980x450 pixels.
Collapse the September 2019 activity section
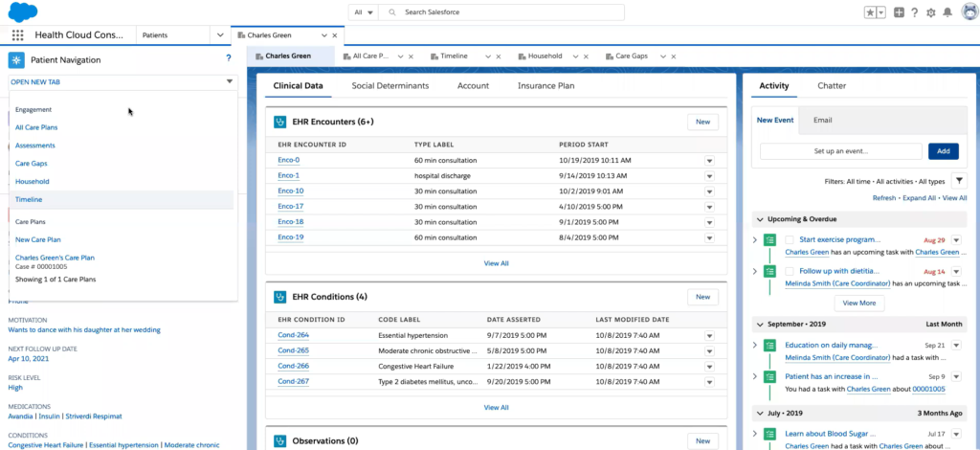point(760,325)
